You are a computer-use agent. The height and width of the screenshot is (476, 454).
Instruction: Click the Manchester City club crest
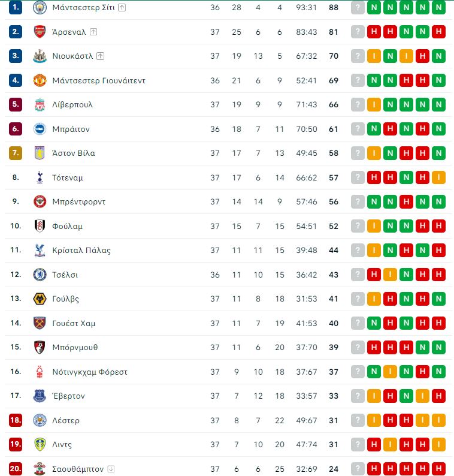click(40, 8)
